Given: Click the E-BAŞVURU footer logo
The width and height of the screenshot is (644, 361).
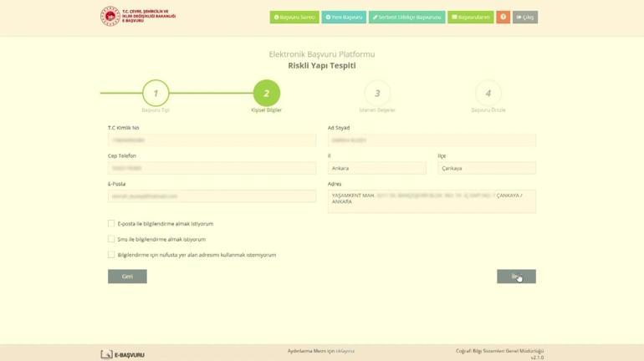Looking at the screenshot, I should click(122, 354).
